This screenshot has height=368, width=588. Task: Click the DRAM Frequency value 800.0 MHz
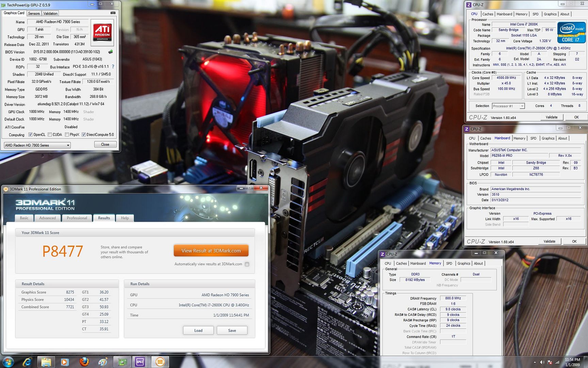point(453,298)
